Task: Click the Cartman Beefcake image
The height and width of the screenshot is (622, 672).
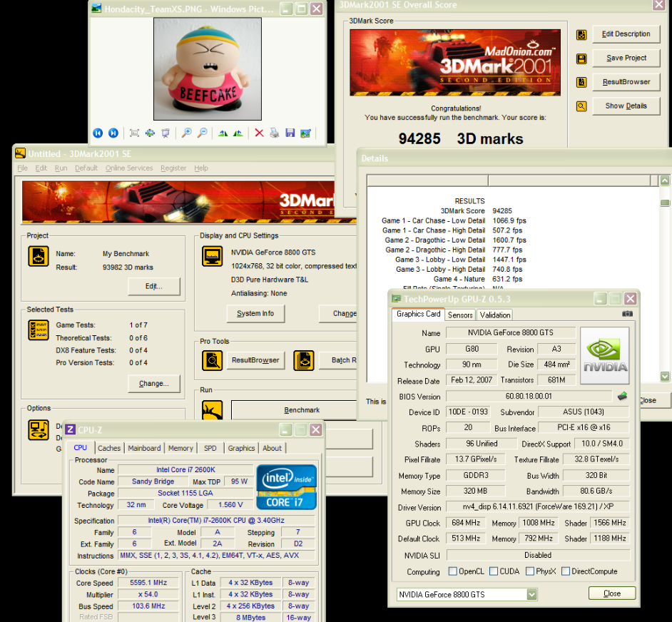Action: tap(208, 69)
